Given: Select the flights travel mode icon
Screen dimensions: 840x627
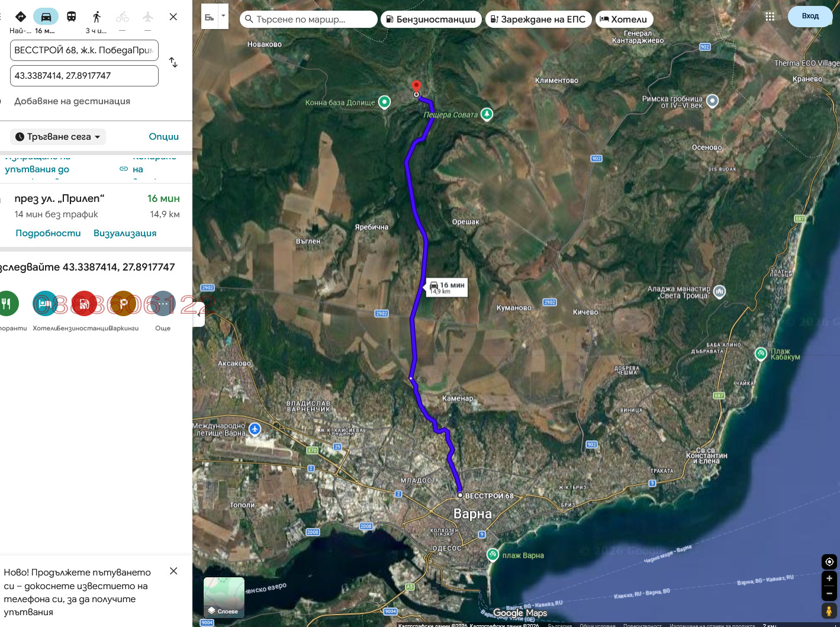Looking at the screenshot, I should [147, 17].
